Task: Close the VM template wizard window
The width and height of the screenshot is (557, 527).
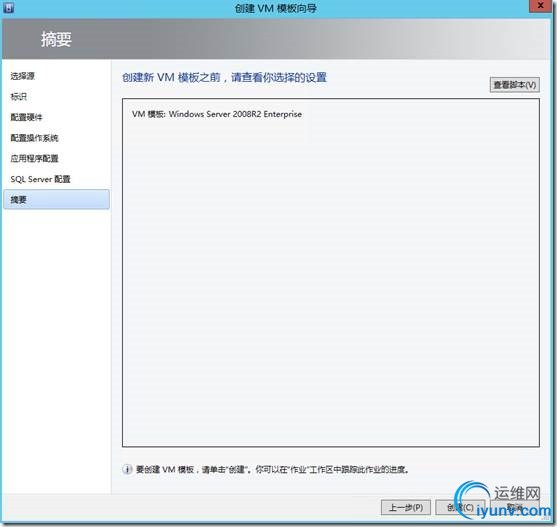Action: (540, 6)
